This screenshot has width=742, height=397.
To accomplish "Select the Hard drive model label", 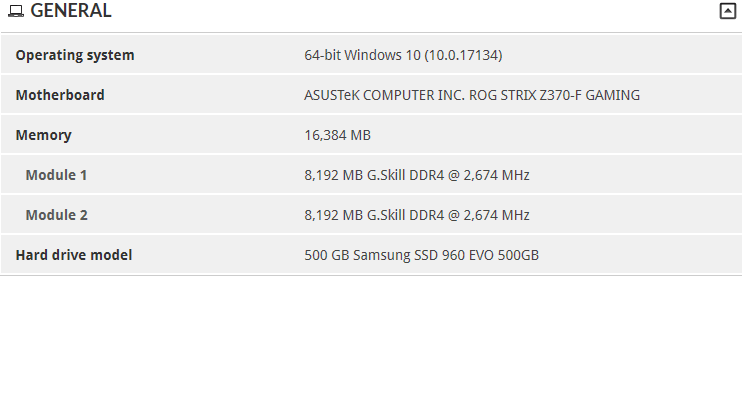I will tap(74, 255).
